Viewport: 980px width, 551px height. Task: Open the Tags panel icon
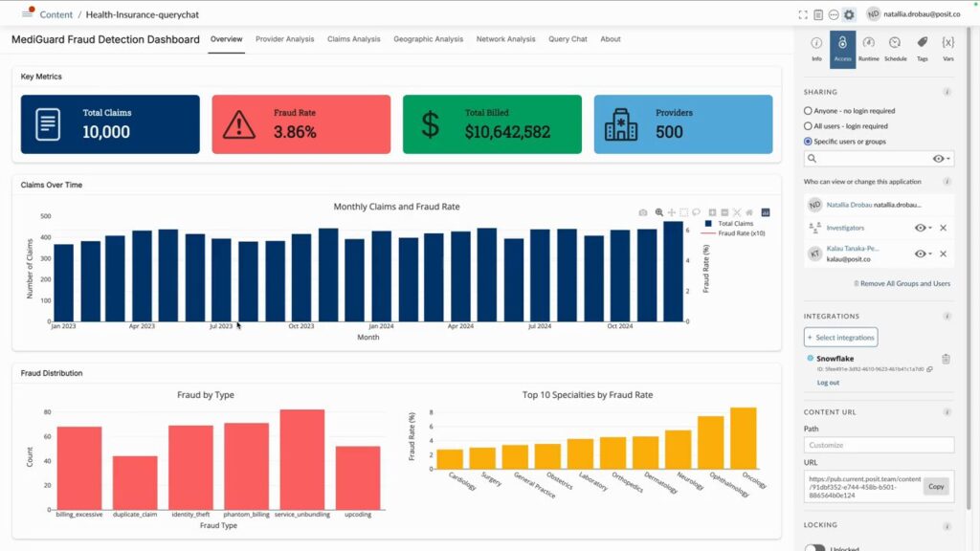(x=922, y=47)
